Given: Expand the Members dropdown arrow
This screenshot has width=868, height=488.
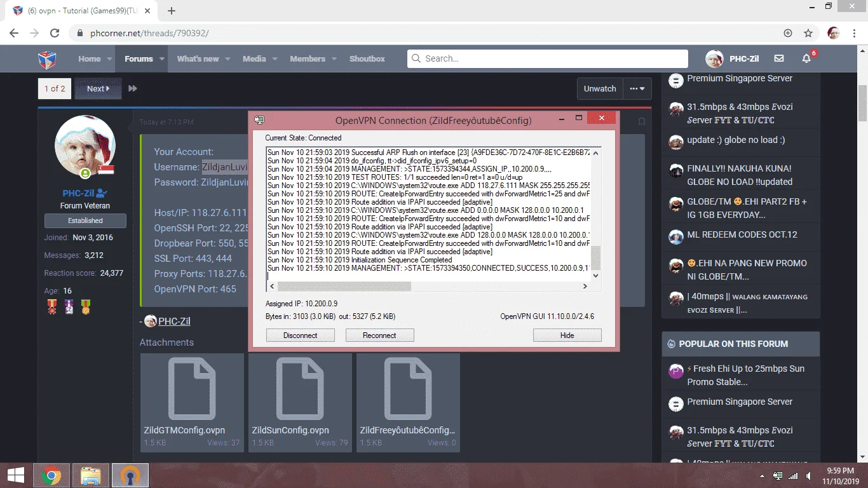Looking at the screenshot, I should point(334,59).
